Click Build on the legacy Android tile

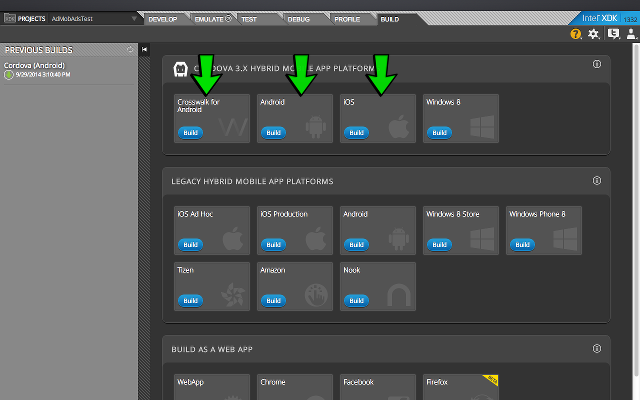click(x=356, y=244)
